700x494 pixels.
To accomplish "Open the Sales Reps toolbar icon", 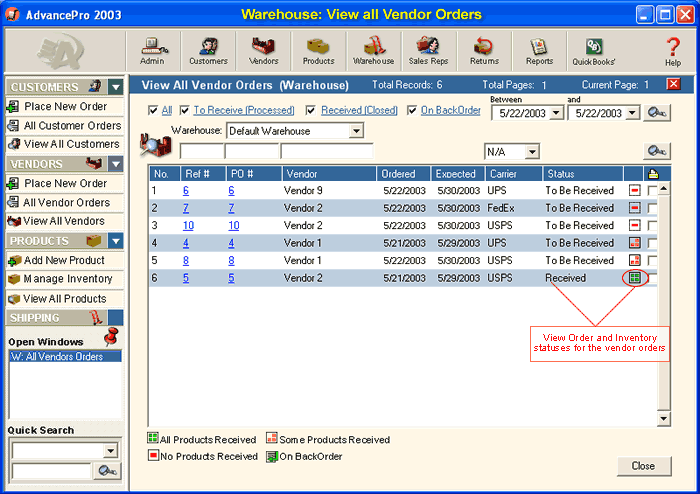I will (429, 51).
